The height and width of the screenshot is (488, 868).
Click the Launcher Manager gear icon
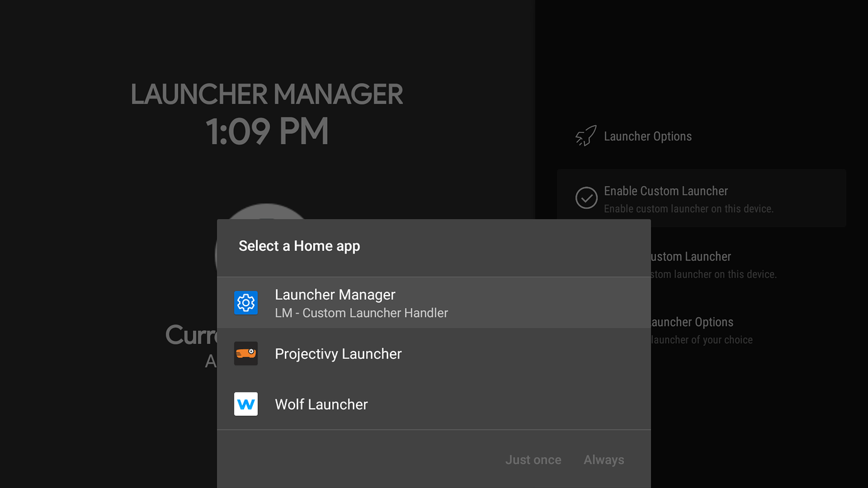click(246, 303)
